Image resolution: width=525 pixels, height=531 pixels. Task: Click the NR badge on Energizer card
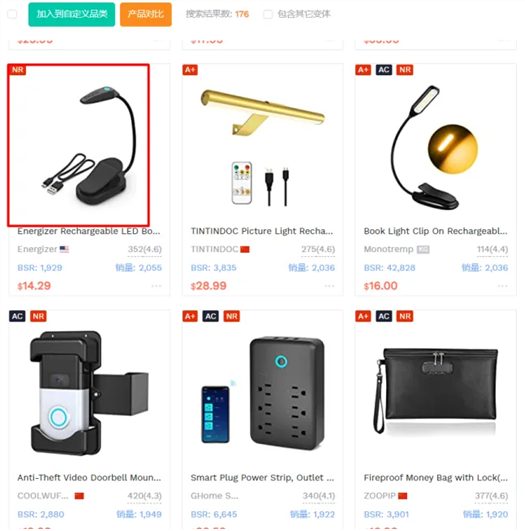18,70
